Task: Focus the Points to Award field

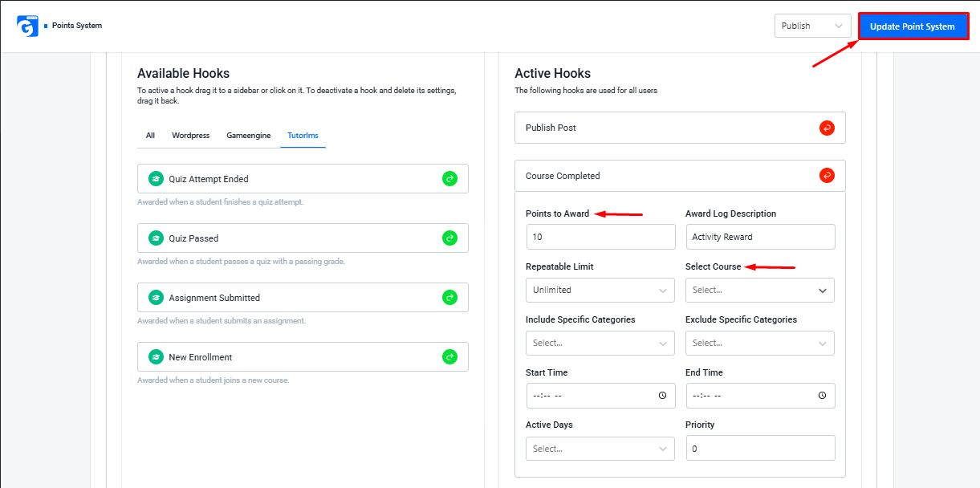Action: [x=600, y=237]
